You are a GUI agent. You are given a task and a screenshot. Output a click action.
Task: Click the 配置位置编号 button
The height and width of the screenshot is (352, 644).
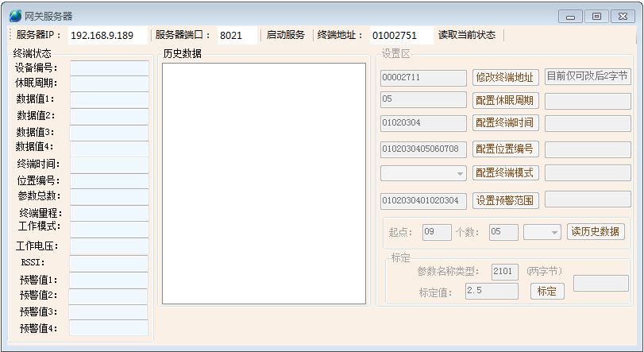[505, 149]
